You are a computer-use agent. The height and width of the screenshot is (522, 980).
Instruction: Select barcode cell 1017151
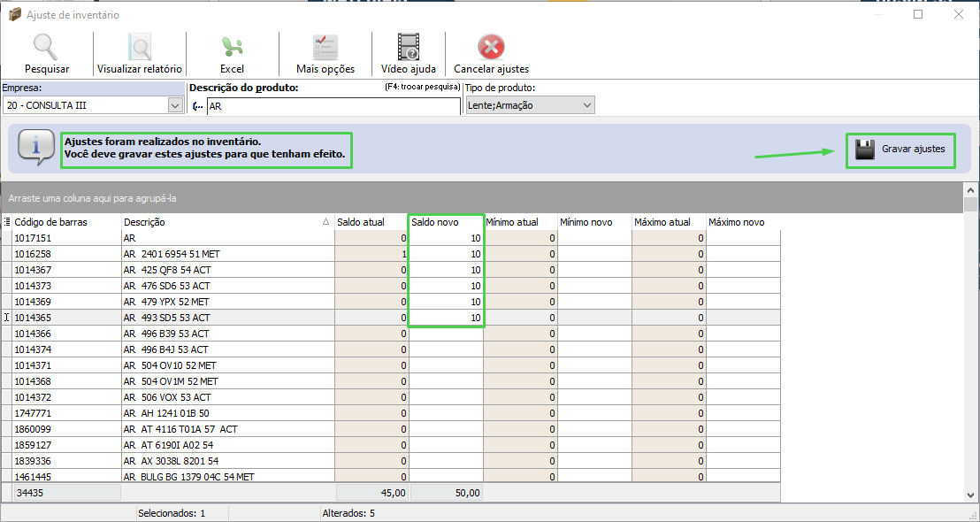[x=66, y=238]
